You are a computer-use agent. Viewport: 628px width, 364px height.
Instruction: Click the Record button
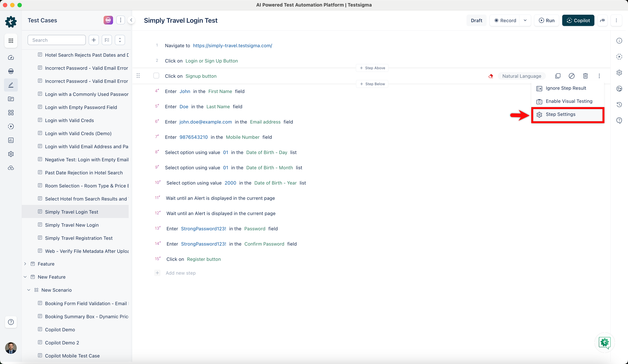[x=505, y=20]
